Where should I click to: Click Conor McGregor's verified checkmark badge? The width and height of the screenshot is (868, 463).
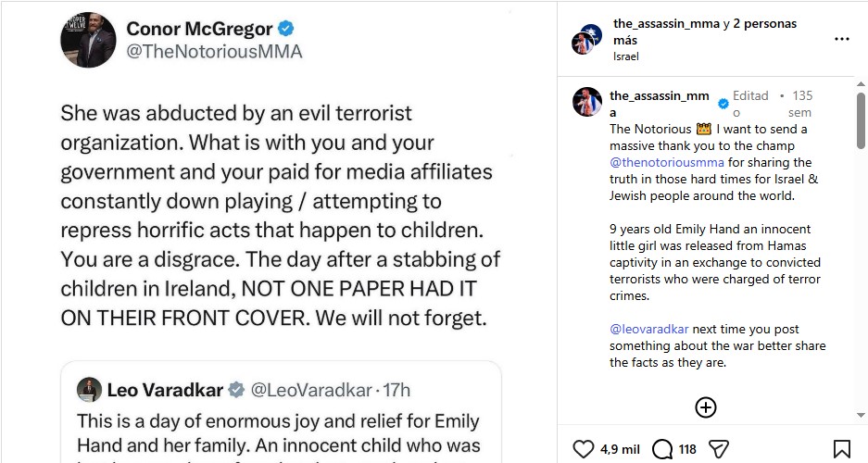285,28
